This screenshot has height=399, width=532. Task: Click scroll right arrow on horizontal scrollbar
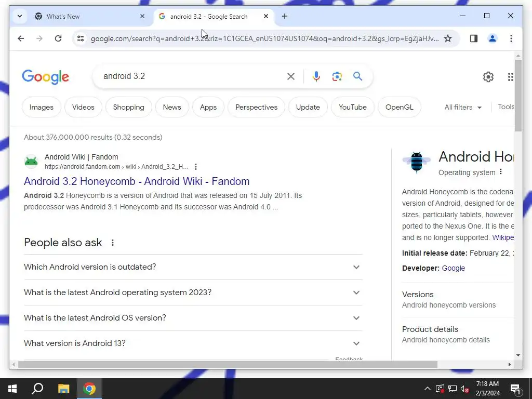[x=509, y=365]
